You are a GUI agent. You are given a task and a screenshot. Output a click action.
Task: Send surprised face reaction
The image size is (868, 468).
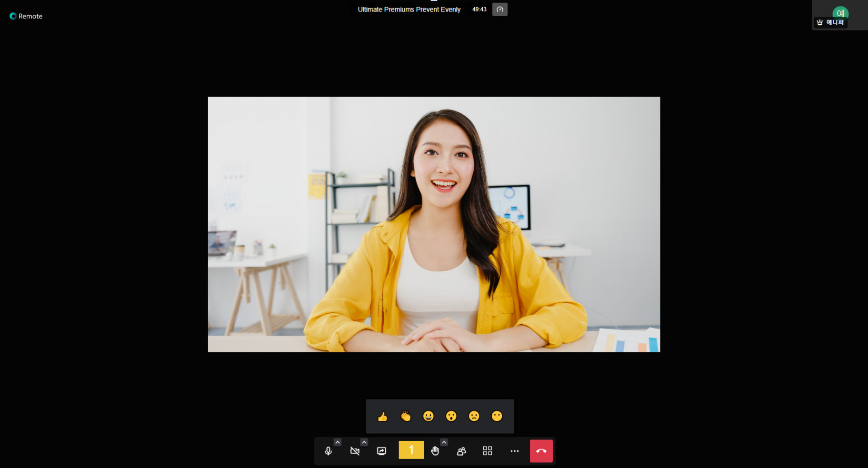point(451,417)
